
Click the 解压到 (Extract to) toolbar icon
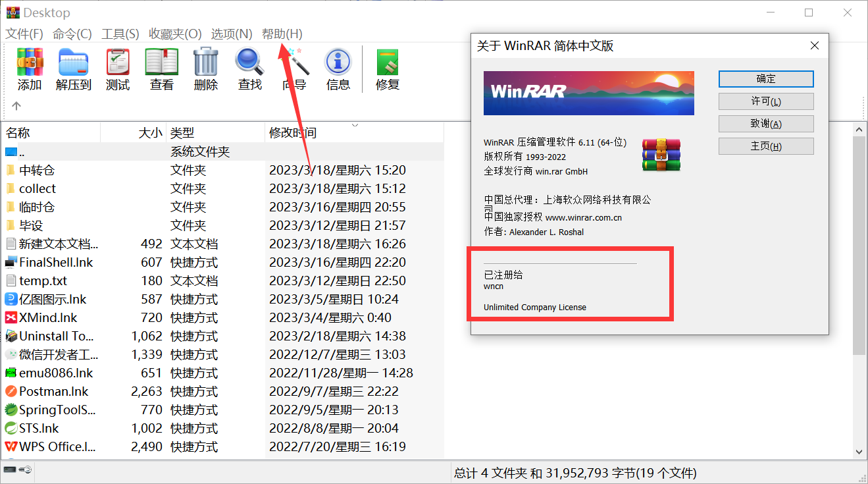point(73,62)
